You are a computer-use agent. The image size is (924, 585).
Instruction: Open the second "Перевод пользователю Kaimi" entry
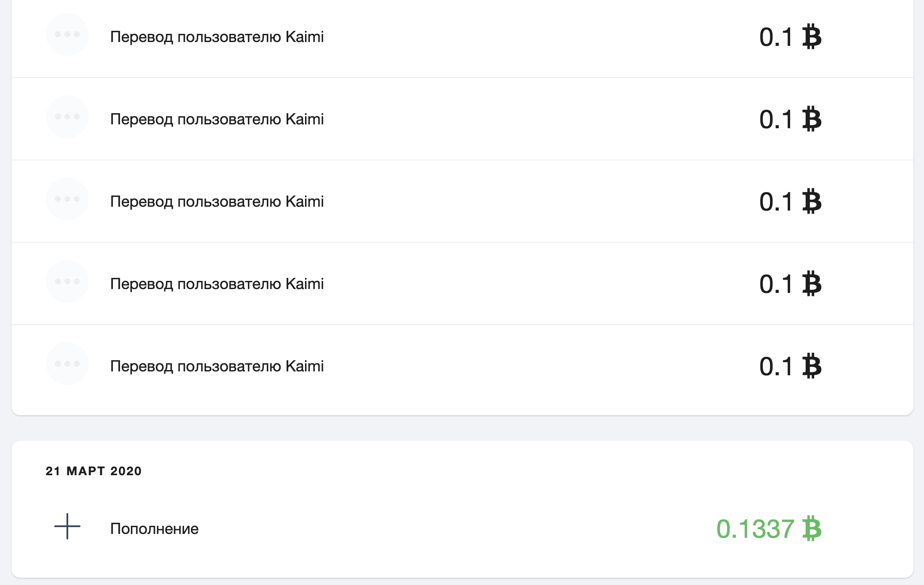[217, 119]
